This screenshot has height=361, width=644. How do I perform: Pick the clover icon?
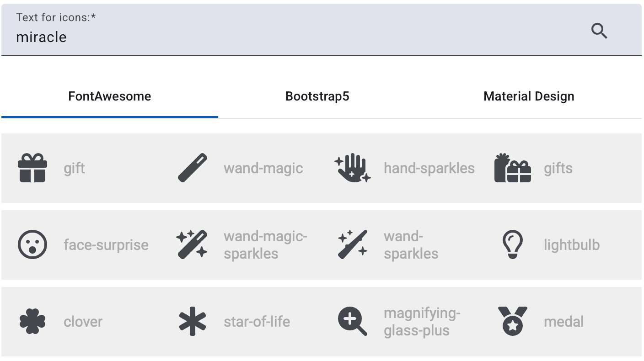click(32, 321)
